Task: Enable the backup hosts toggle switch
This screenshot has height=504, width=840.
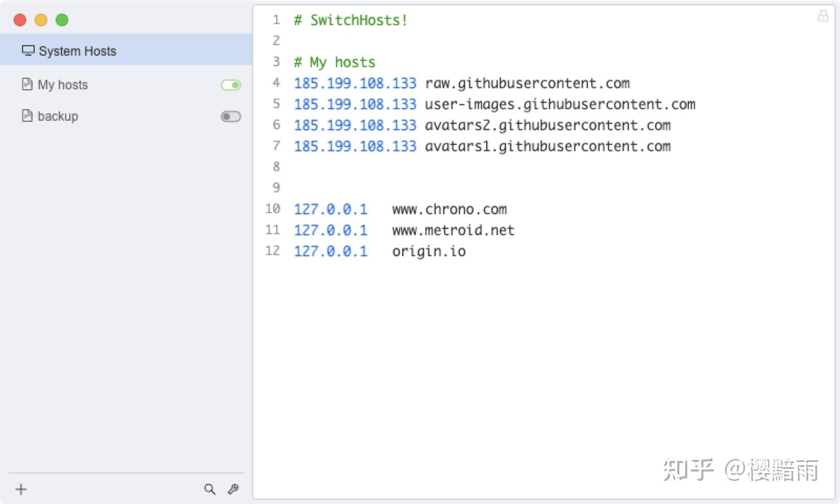Action: [x=231, y=117]
